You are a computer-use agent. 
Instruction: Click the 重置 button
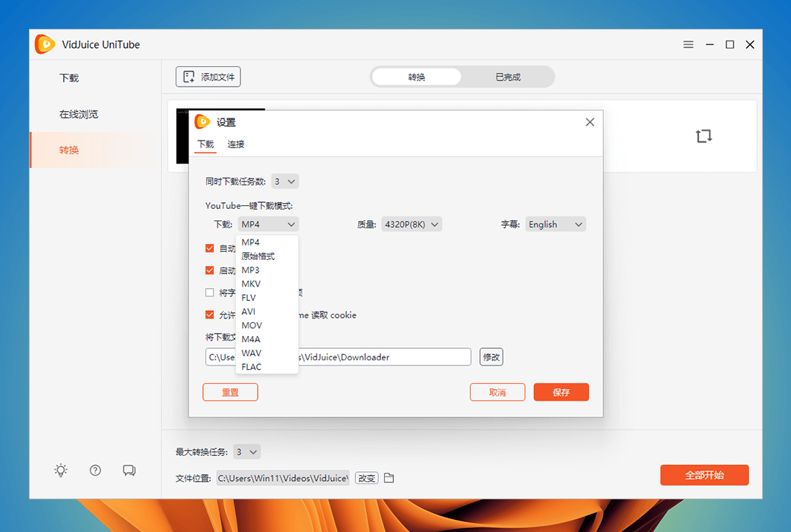[x=230, y=392]
